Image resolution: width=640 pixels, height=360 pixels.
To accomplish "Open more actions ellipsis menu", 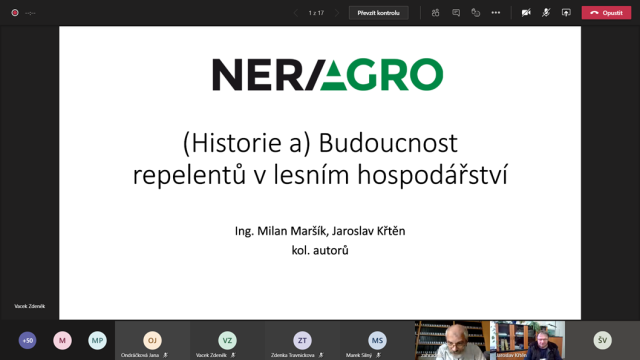I will (496, 13).
